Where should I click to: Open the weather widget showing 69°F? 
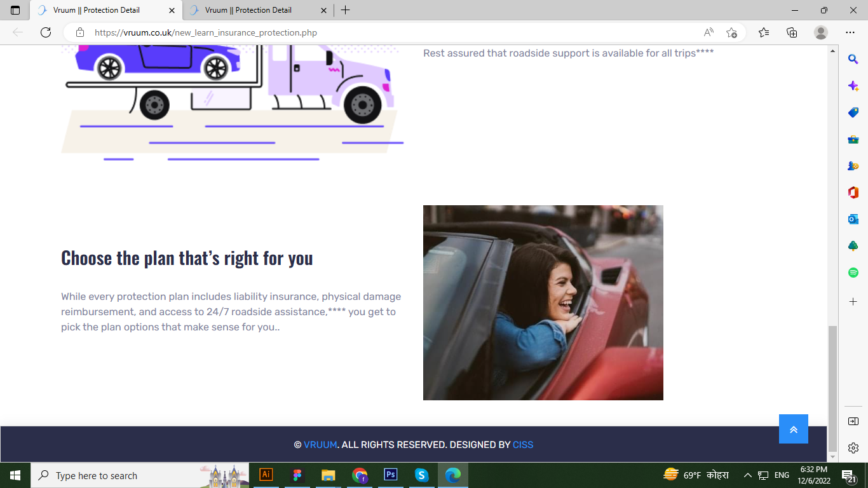pos(696,475)
